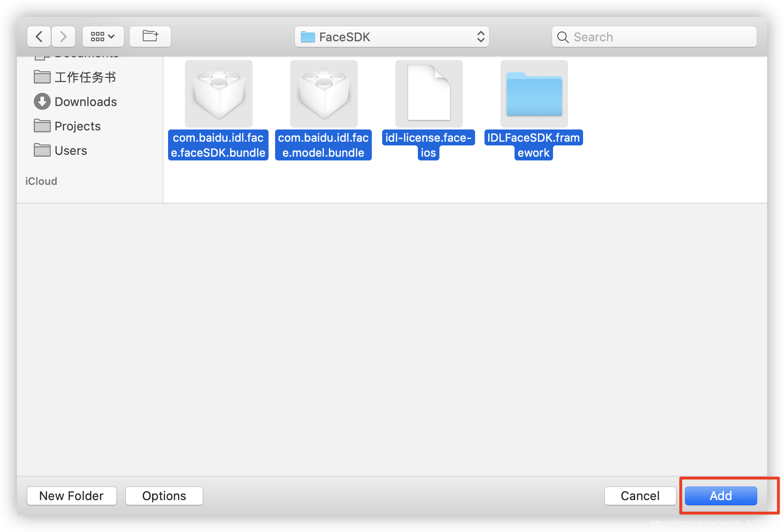Go forward with the right chevron button
Viewport: 784px width, 532px height.
point(63,37)
